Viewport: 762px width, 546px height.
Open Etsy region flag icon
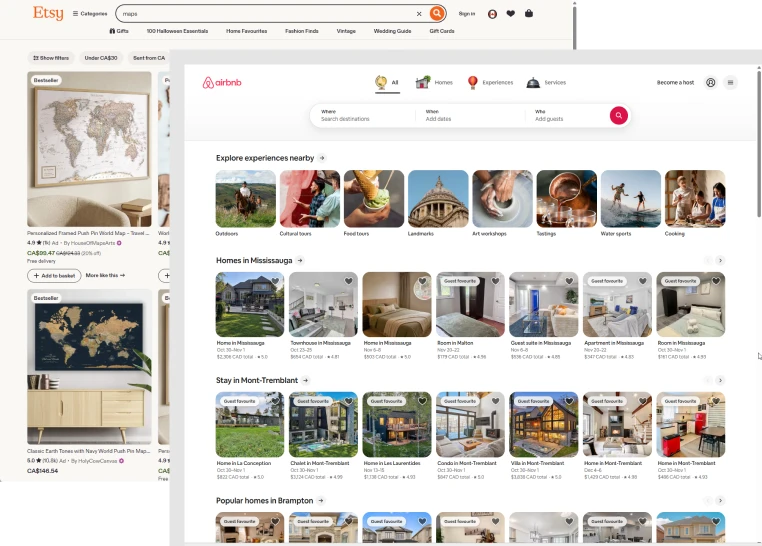(x=492, y=14)
